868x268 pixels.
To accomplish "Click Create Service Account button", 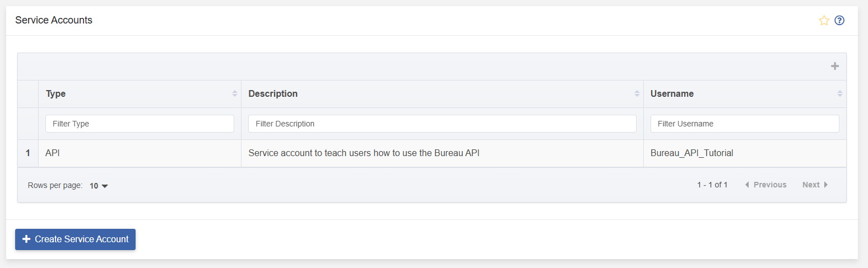I will click(x=75, y=239).
